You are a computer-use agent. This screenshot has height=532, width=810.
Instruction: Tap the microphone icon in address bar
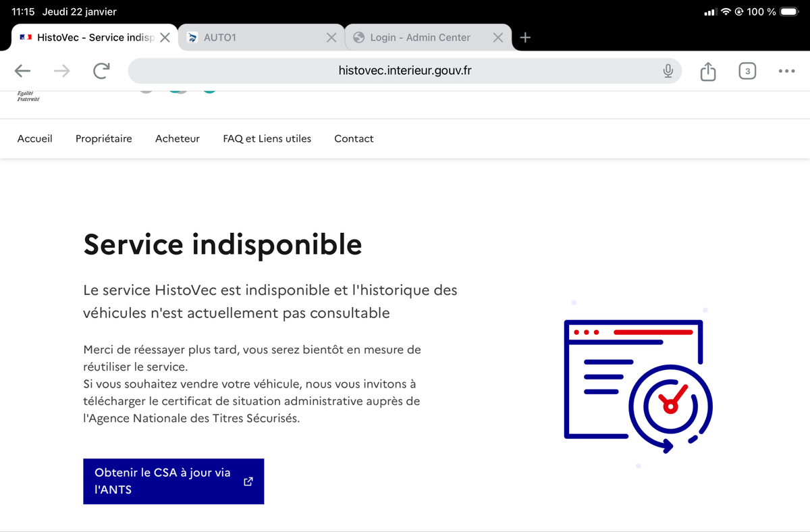pyautogui.click(x=668, y=71)
